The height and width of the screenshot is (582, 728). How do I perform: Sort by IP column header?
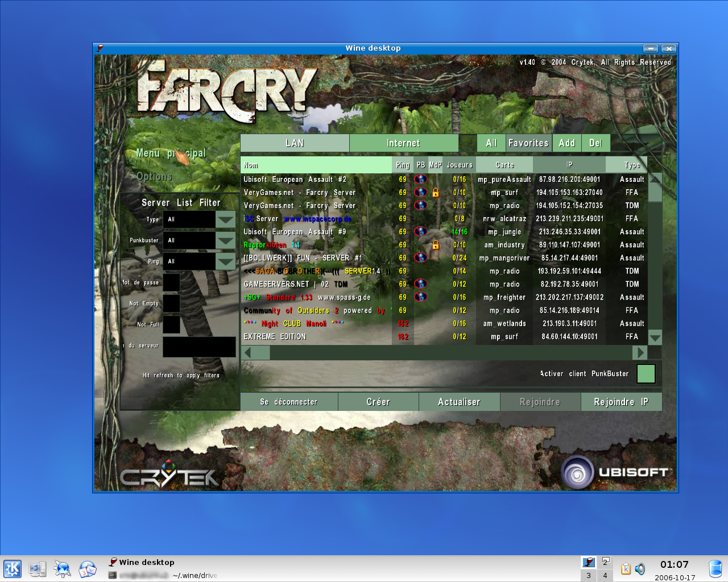[569, 165]
